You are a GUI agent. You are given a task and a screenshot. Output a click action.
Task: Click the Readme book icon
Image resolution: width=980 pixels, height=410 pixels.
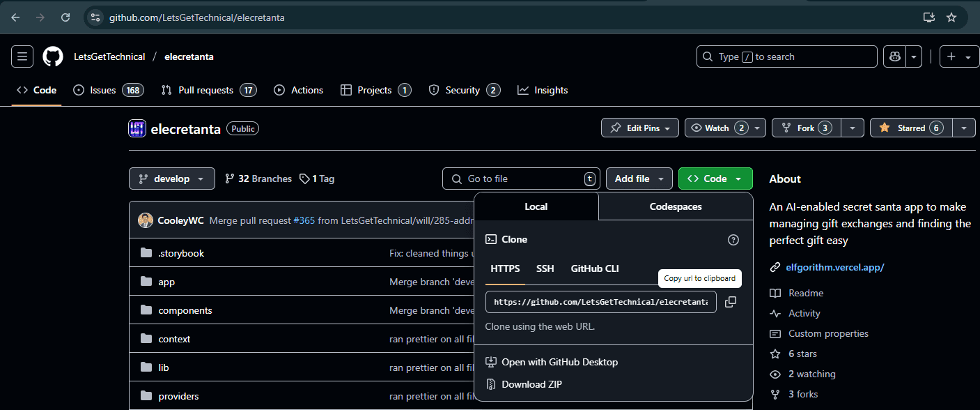pyautogui.click(x=775, y=293)
